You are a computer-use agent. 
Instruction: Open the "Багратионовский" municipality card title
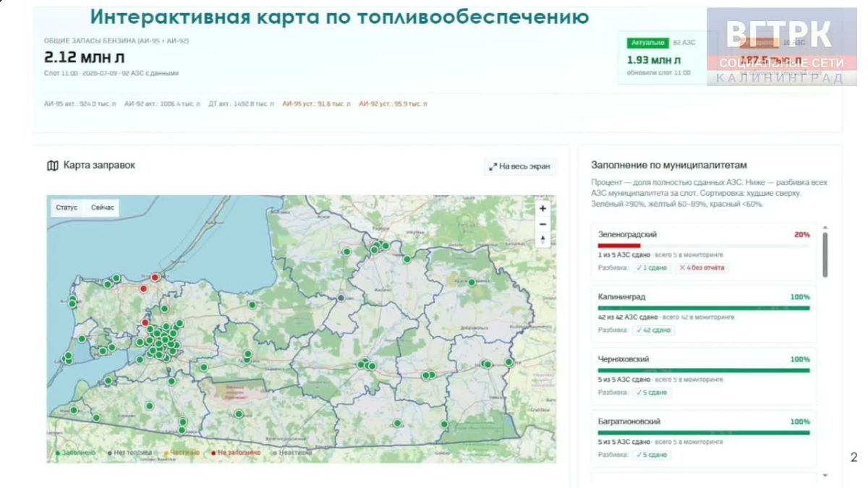point(629,421)
